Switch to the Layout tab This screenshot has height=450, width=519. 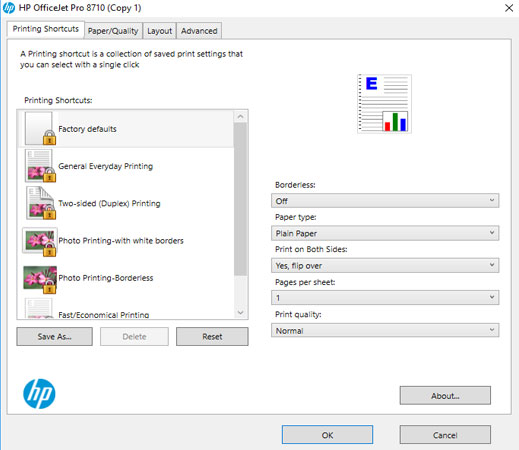coord(159,31)
